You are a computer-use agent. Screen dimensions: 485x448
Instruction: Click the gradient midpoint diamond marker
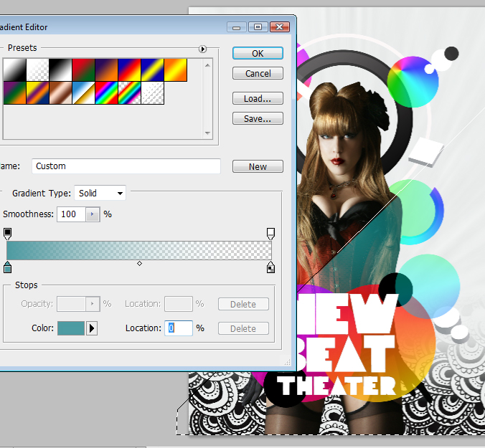click(x=139, y=264)
